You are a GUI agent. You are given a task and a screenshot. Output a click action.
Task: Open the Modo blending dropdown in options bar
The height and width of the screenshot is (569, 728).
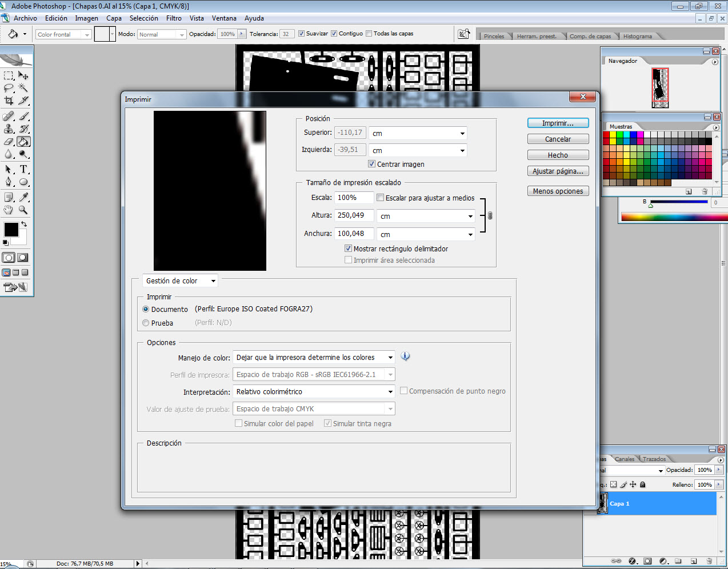162,34
